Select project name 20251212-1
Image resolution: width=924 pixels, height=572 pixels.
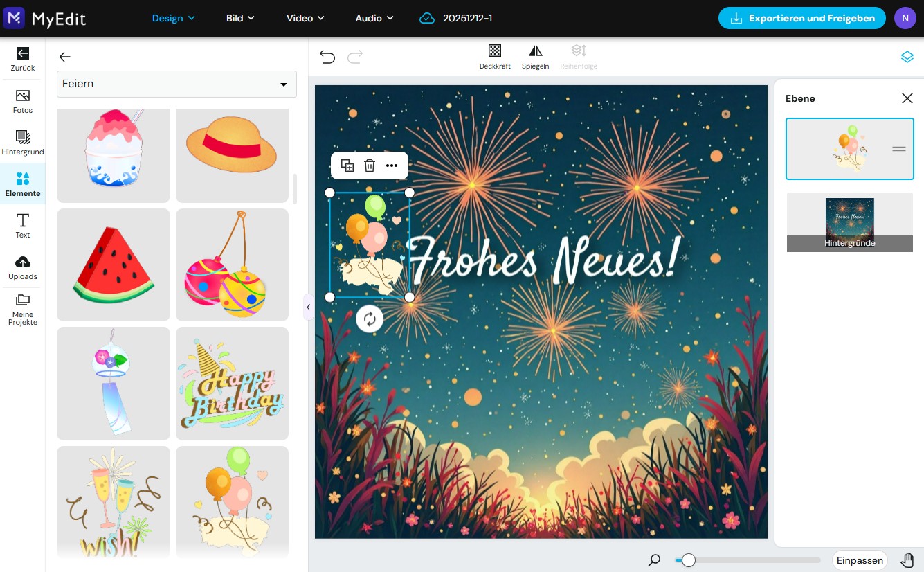pos(468,18)
